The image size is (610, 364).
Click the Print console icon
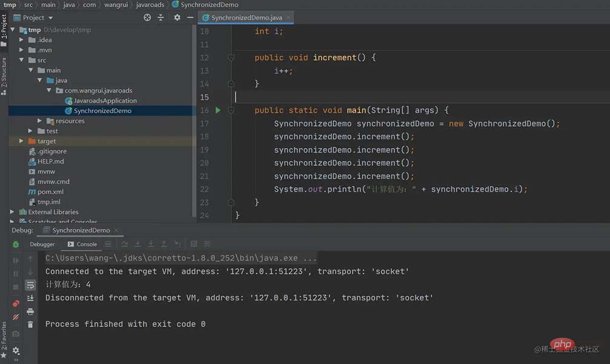click(30, 311)
